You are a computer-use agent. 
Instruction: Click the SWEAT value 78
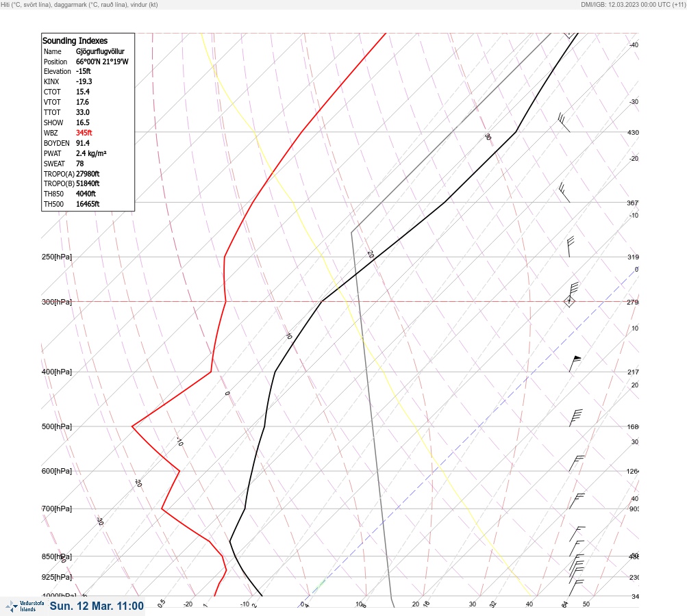click(x=79, y=164)
